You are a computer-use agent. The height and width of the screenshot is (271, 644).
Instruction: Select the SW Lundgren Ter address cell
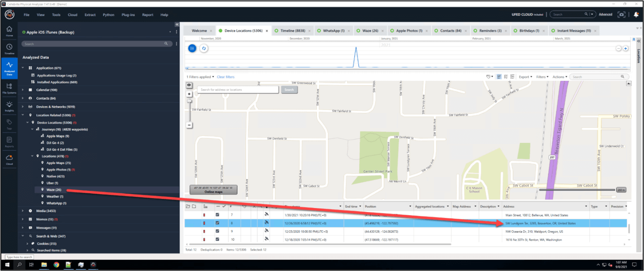[547, 223]
